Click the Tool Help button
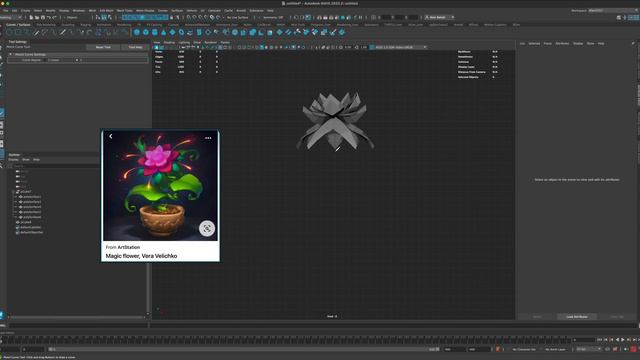The image size is (640, 360). 136,47
